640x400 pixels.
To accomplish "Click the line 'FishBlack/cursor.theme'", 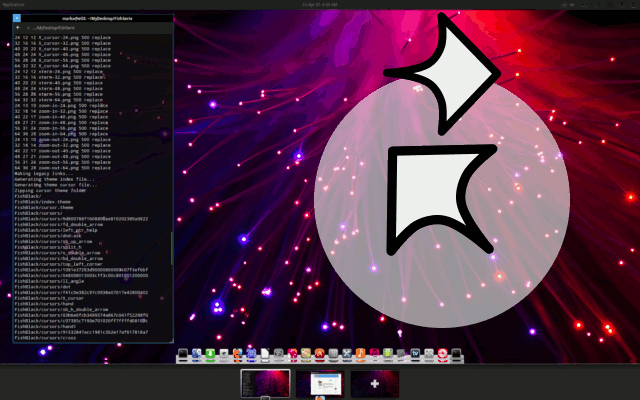I will [x=44, y=207].
